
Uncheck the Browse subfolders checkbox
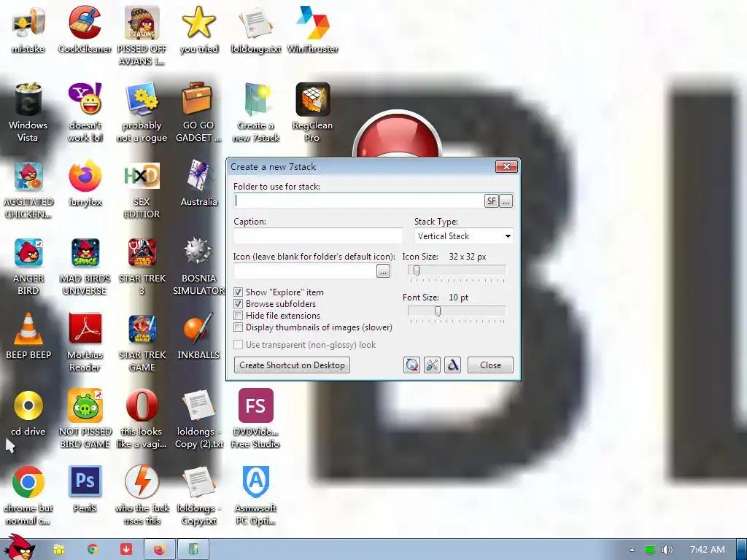click(x=239, y=304)
